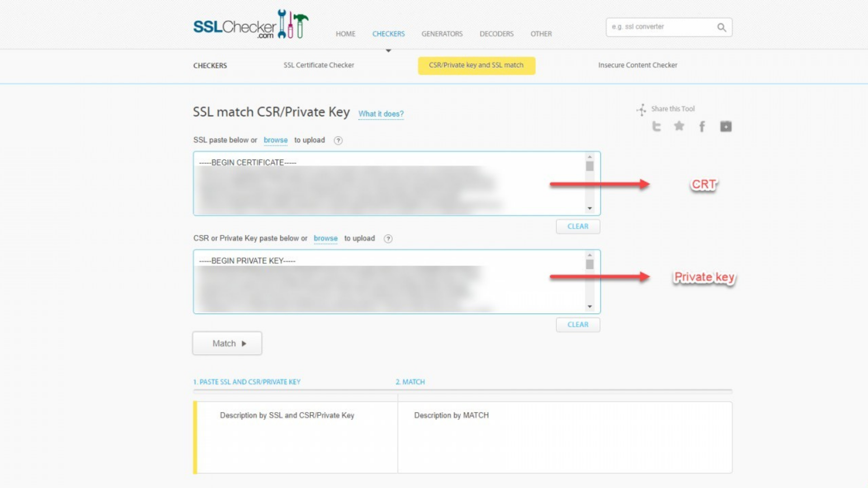This screenshot has width=868, height=488.
Task: Clear the certificate text area
Action: (x=578, y=226)
